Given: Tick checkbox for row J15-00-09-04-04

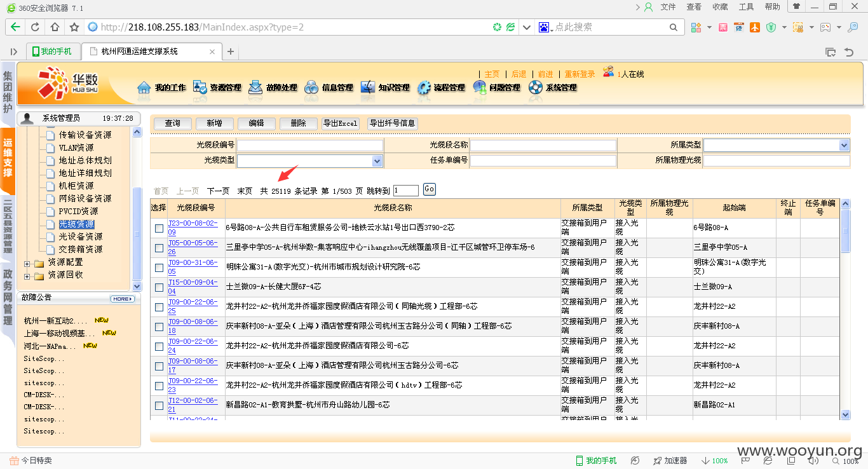Looking at the screenshot, I should click(159, 287).
